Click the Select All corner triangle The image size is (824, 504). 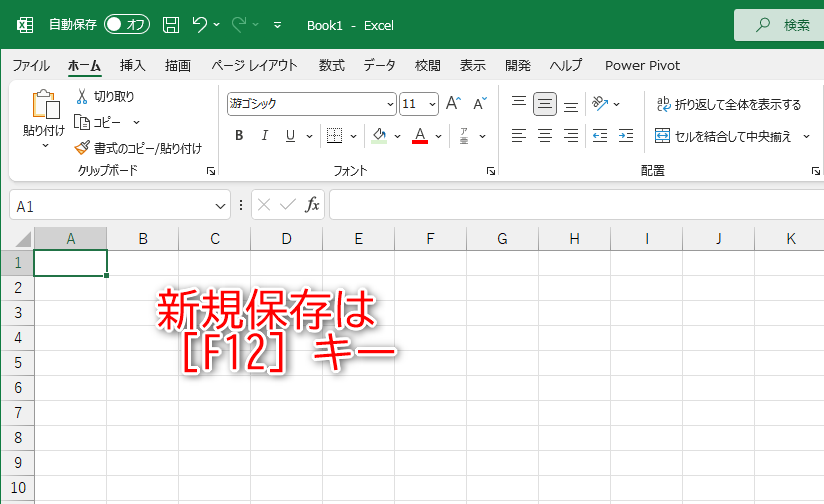(x=22, y=240)
